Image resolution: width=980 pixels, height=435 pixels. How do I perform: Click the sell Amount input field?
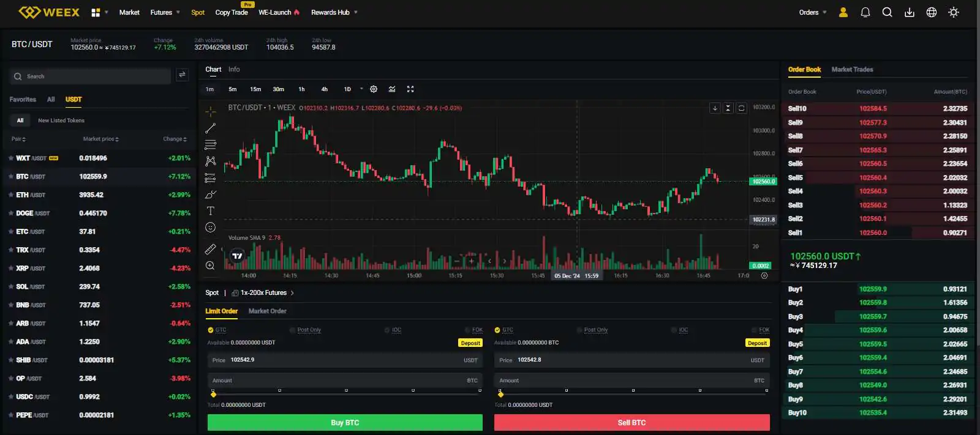click(x=631, y=381)
